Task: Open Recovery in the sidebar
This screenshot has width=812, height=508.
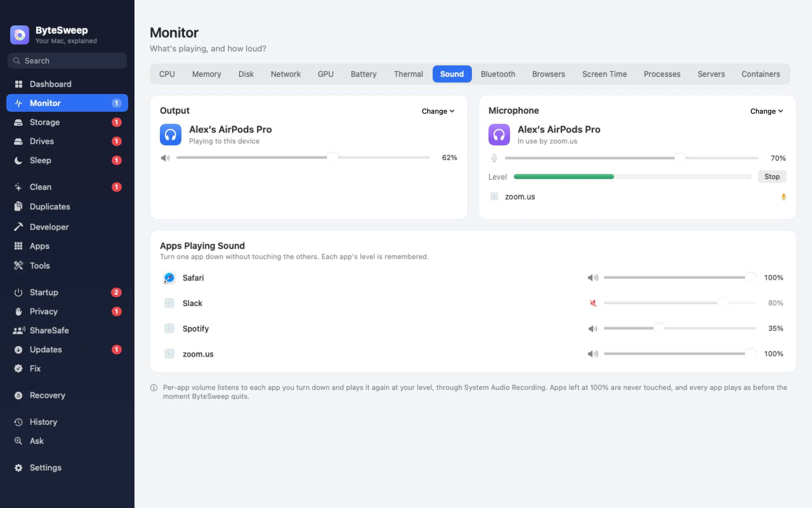Action: tap(67, 395)
